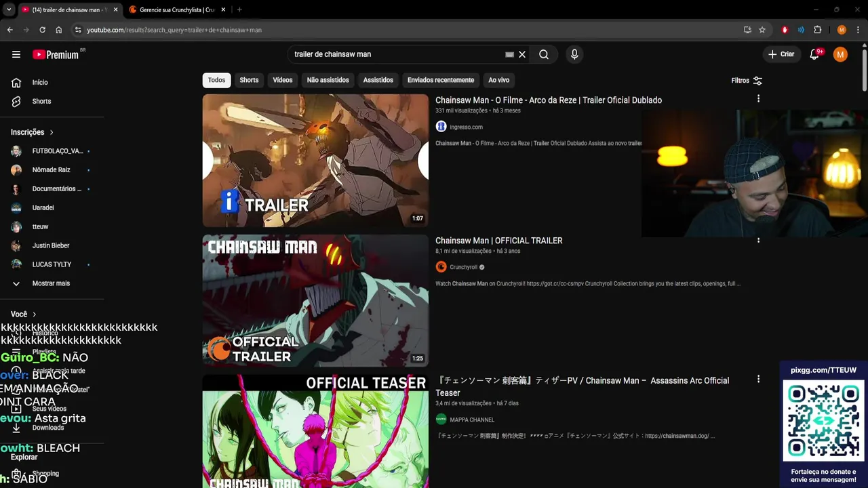
Task: Open the Assassins Arc Official Teaser title
Action: point(583,386)
